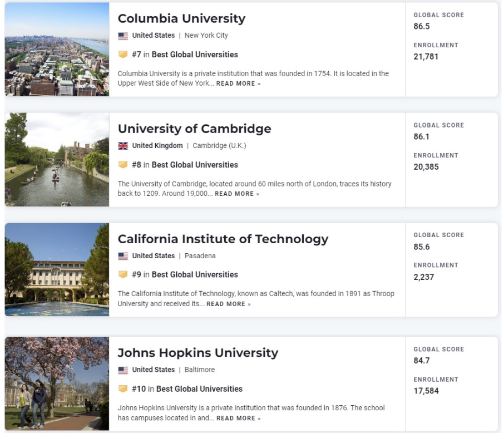Viewport: 504px width, 433px height.
Task: Click the rank badge showing #7
Action: pyautogui.click(x=124, y=55)
